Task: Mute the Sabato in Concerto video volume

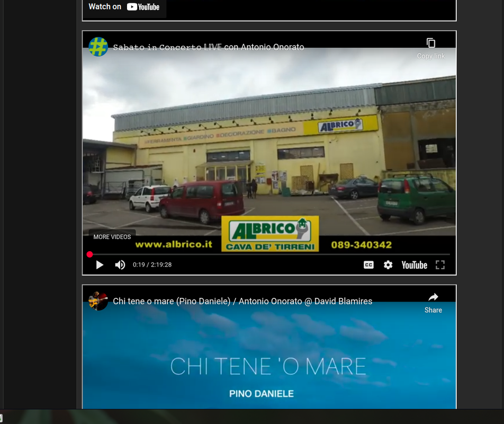Action: click(120, 265)
